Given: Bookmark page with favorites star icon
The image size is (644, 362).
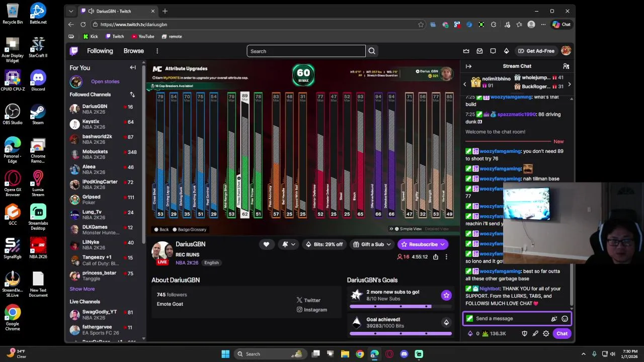Looking at the screenshot, I should [x=421, y=24].
